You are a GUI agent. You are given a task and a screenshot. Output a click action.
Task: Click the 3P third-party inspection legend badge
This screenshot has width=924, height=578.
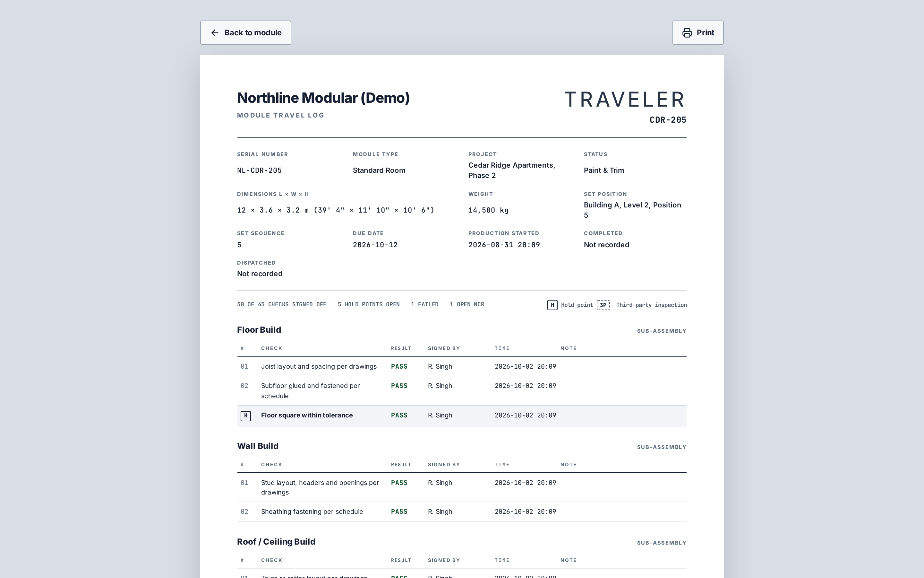(x=603, y=305)
